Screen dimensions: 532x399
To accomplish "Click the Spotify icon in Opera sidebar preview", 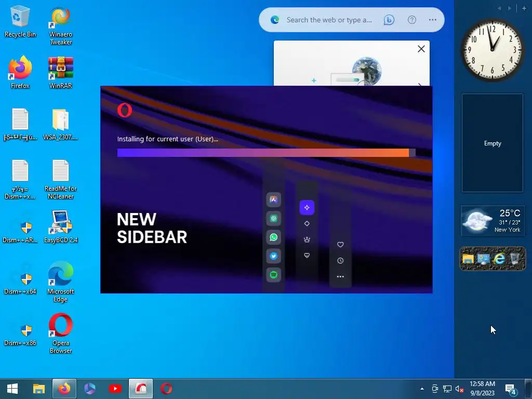I will click(x=273, y=275).
